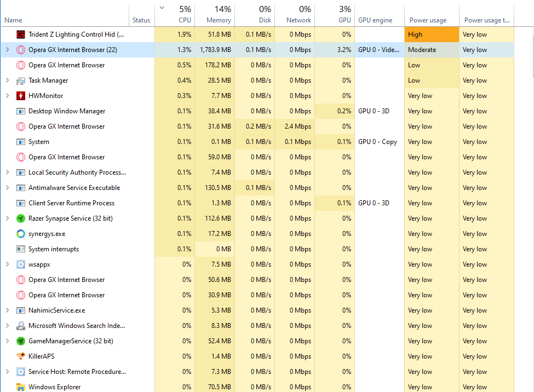534x392 pixels.
Task: Click the Opera GX icon in the 30.9 MB row
Action: [x=21, y=295]
